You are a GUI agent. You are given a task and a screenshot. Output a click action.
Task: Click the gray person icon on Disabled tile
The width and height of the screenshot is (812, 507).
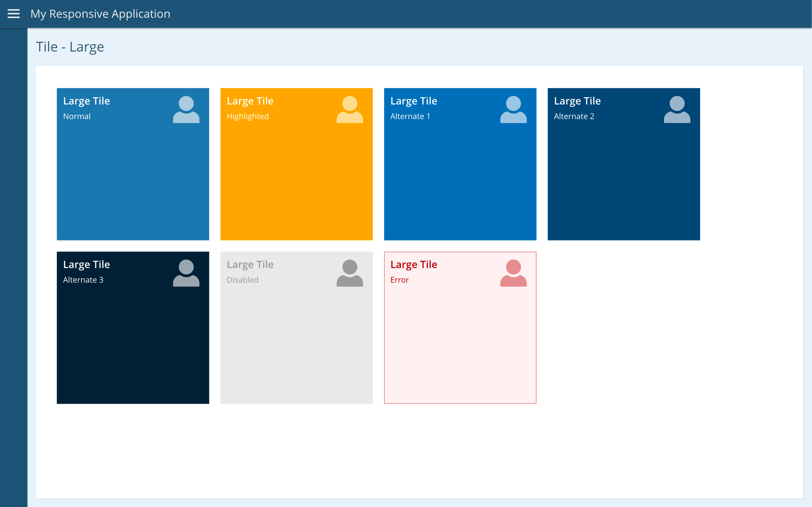tap(349, 273)
